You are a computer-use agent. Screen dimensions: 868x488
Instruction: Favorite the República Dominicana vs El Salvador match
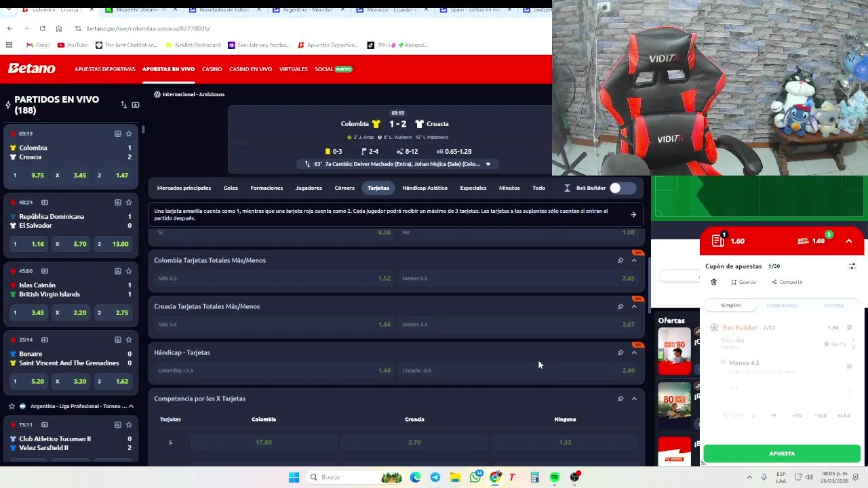coord(129,202)
